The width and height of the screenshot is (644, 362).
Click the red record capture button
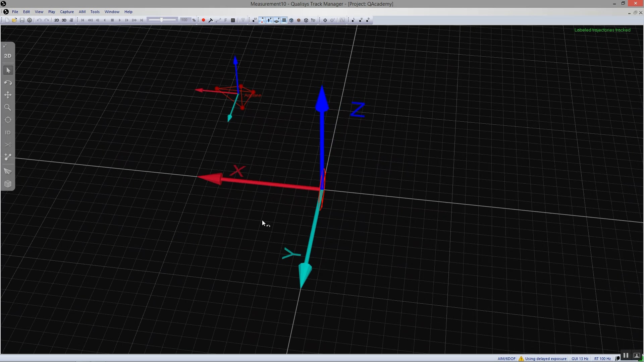[203, 20]
